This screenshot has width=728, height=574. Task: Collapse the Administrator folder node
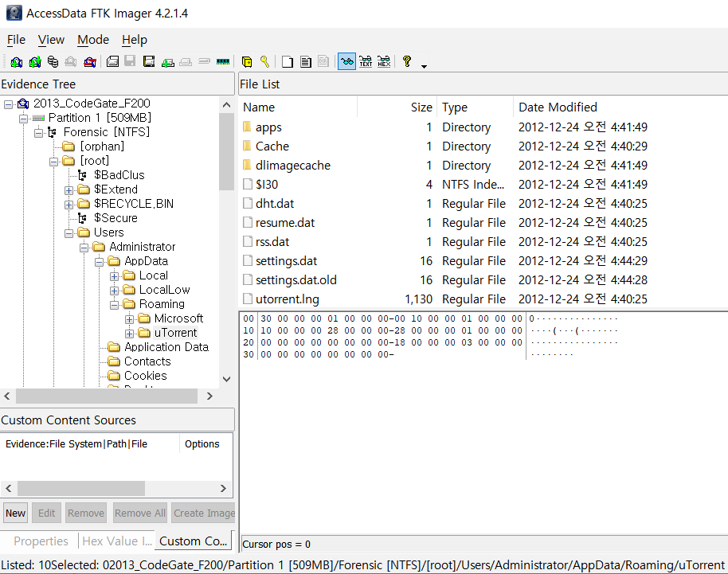coord(84,248)
